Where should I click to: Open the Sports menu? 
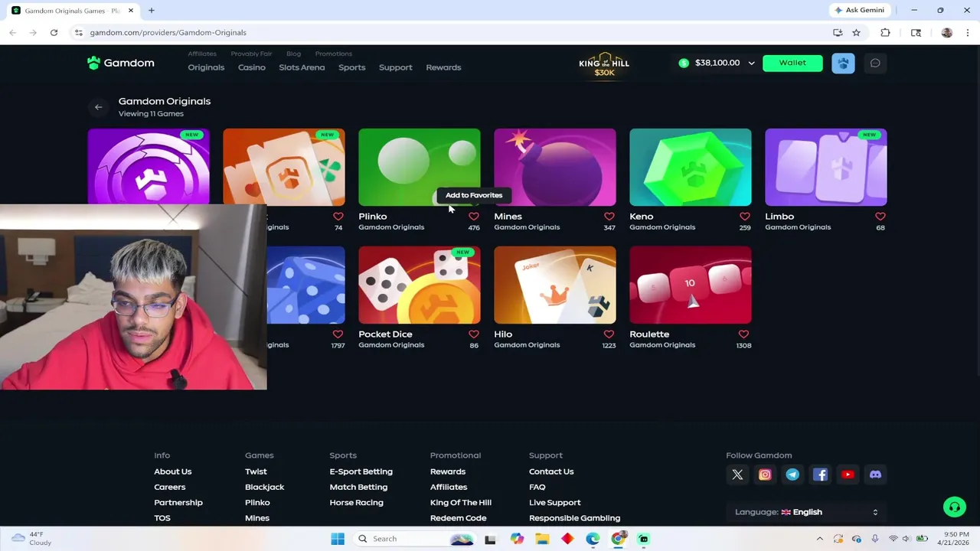tap(351, 67)
